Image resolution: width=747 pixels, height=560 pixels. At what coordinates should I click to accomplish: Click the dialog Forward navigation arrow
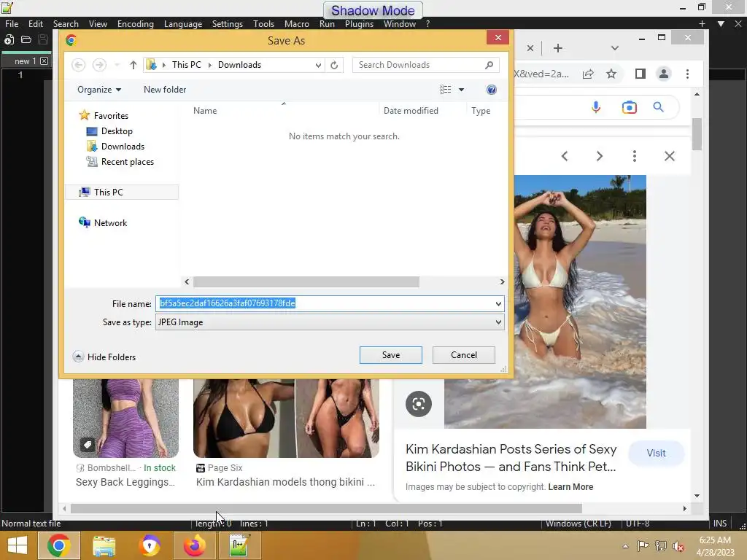tap(99, 65)
